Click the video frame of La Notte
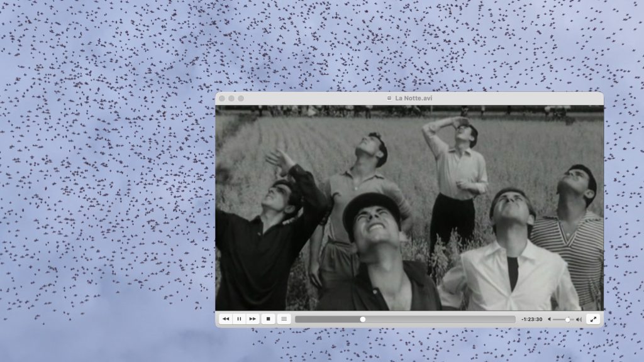The width and height of the screenshot is (644, 362). tap(409, 208)
